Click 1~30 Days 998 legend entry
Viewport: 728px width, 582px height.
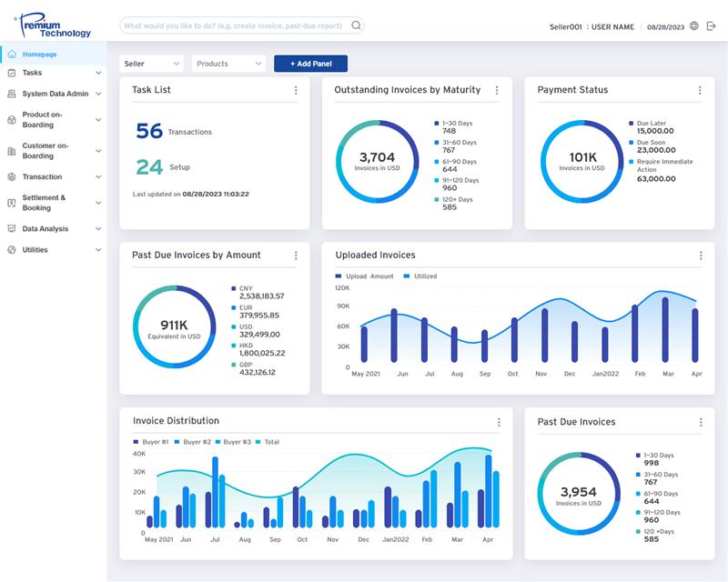[x=655, y=459]
